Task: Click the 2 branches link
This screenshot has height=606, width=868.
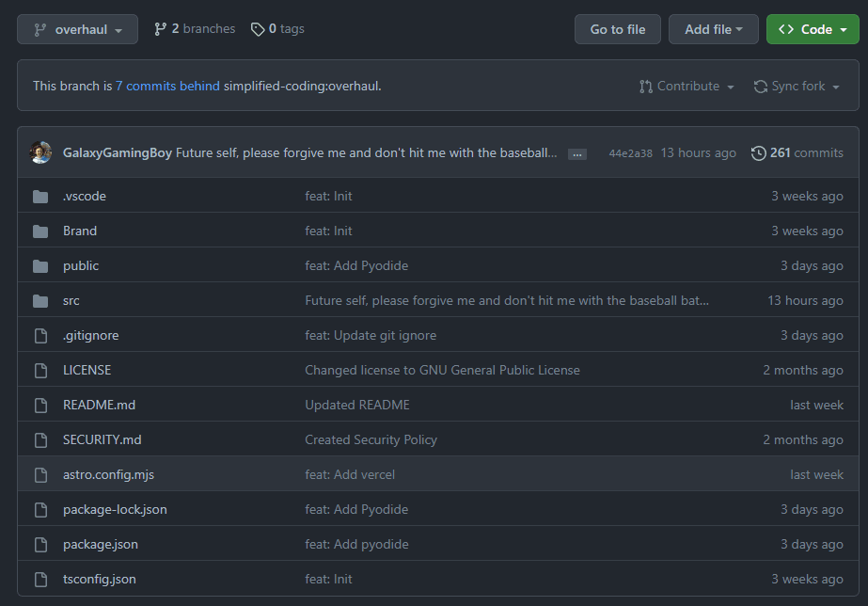Action: [x=195, y=29]
